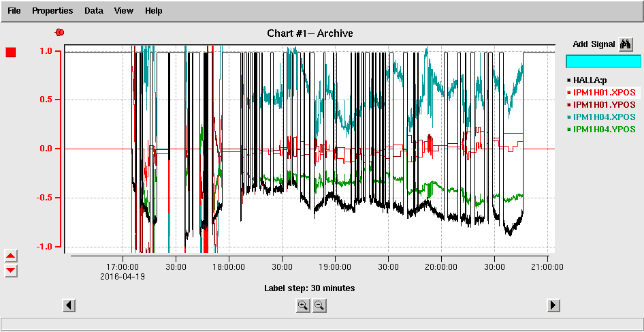The width and height of the screenshot is (644, 332).
Task: Click the 2016-04-19 date label
Action: point(123,276)
